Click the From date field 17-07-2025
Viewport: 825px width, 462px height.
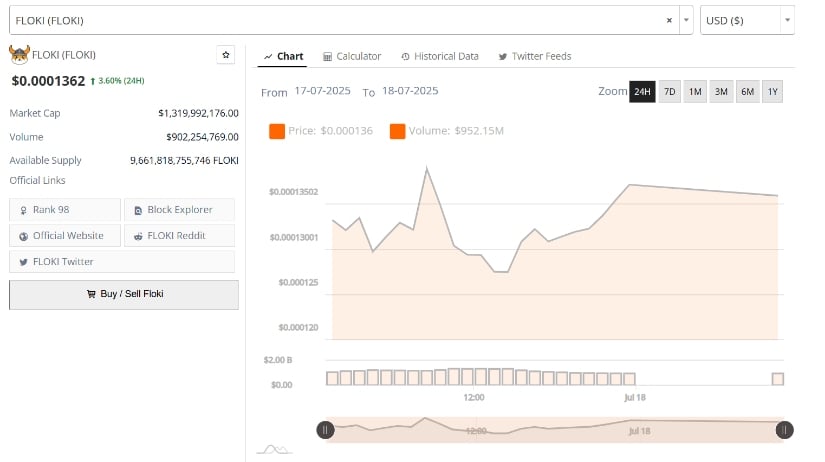point(322,91)
